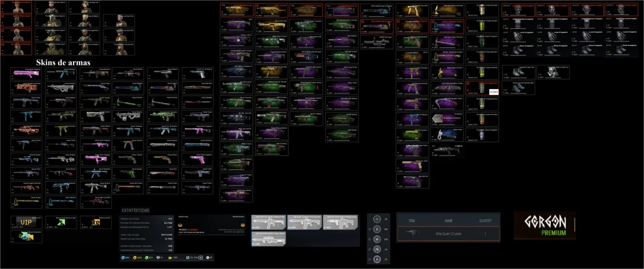
Task: Click the PvP matches won/lost 611/550 row
Action: [146, 223]
